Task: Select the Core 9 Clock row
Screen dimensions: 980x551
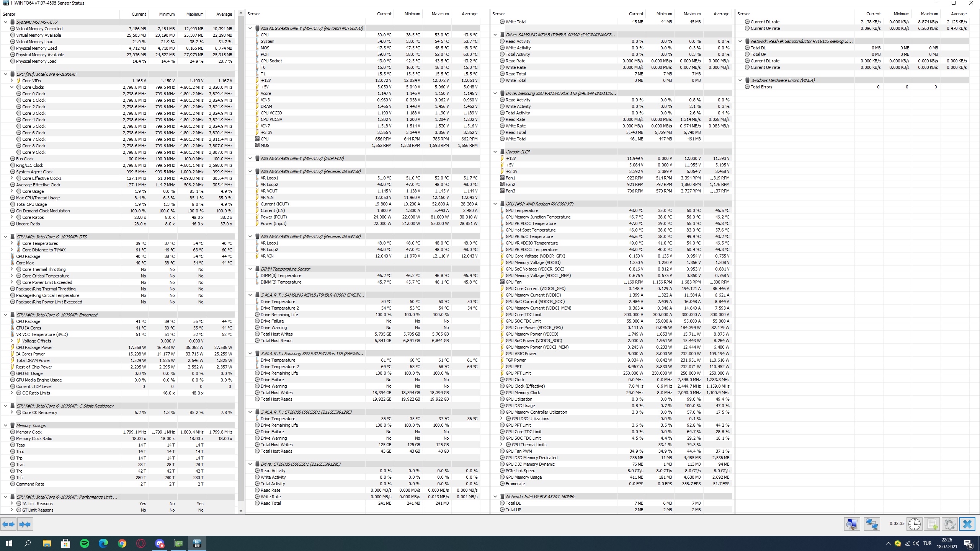Action: [x=118, y=152]
